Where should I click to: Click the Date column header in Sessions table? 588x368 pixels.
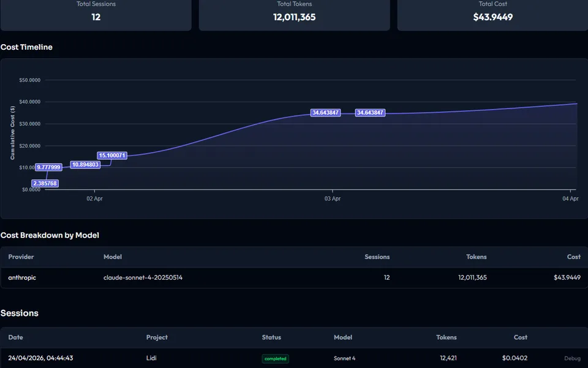click(x=16, y=337)
